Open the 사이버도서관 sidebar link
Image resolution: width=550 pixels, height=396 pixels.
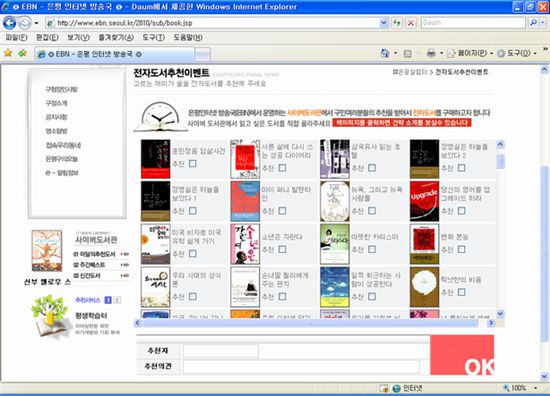96,240
